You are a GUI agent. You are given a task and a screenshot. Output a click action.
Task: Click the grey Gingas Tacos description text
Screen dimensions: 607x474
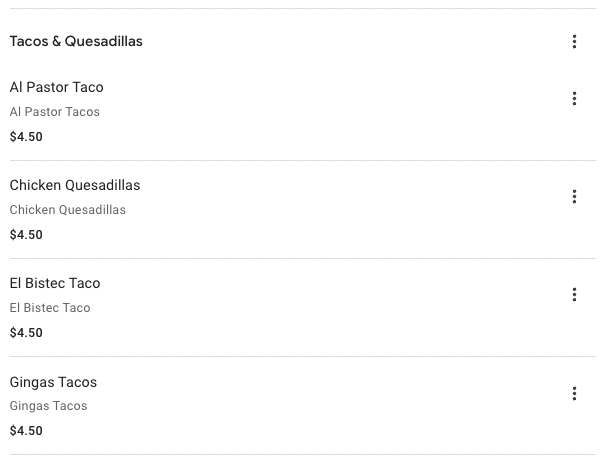(x=49, y=406)
